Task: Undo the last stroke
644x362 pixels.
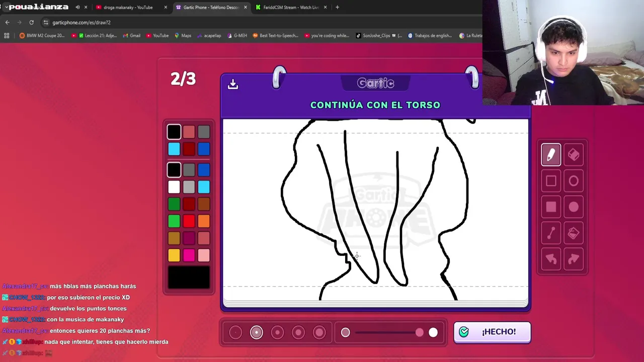Action: tap(551, 259)
